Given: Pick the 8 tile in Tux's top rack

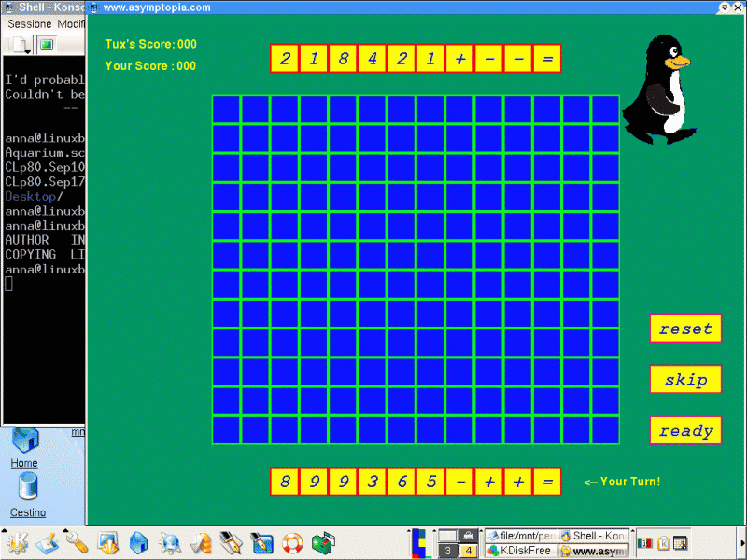Looking at the screenshot, I should (x=343, y=59).
